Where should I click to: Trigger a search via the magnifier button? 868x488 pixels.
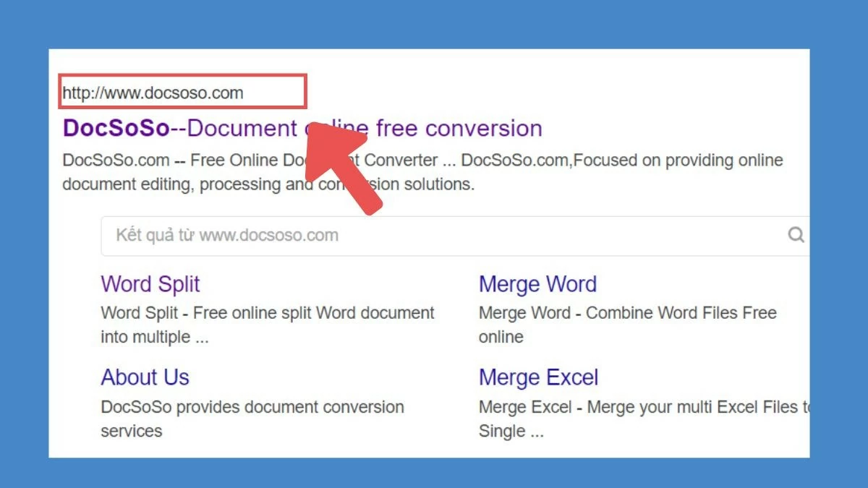[796, 235]
